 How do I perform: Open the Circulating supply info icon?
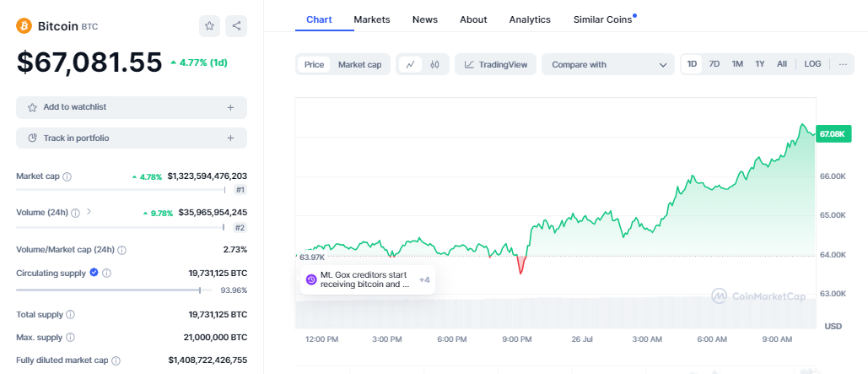coord(107,274)
